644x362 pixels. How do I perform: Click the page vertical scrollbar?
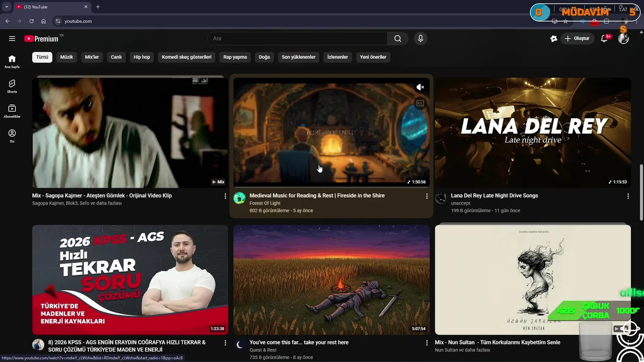(641, 192)
